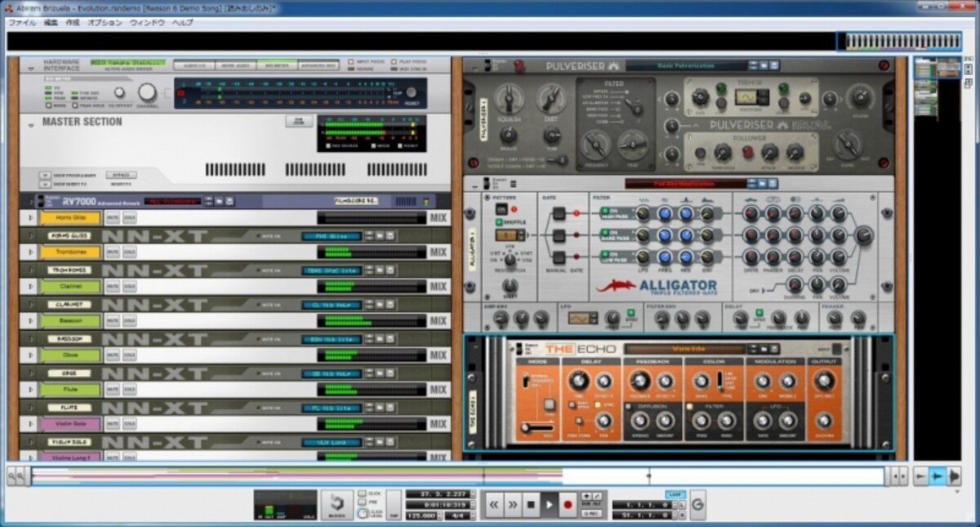Open the ウィンドウ menu
The height and width of the screenshot is (527, 980).
coord(147,22)
